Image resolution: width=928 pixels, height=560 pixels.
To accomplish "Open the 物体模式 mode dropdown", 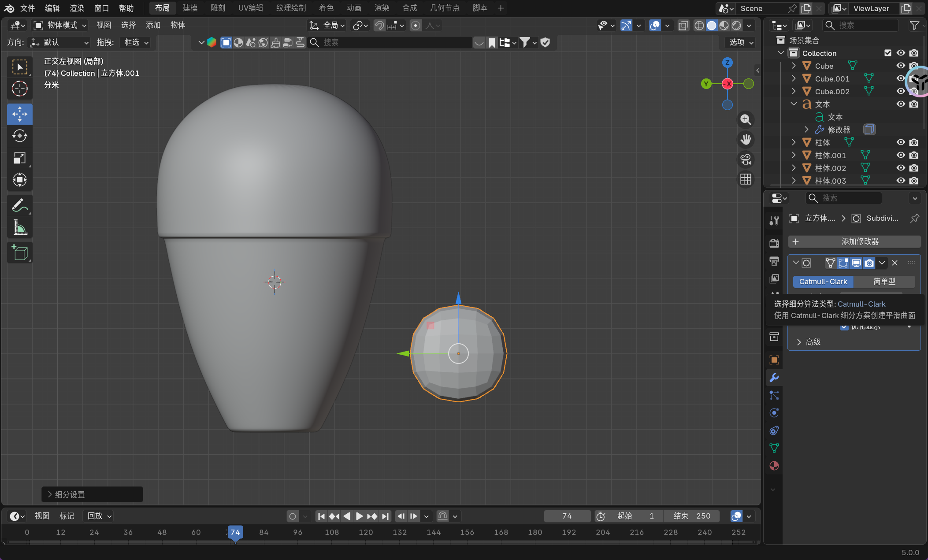I will pyautogui.click(x=60, y=25).
